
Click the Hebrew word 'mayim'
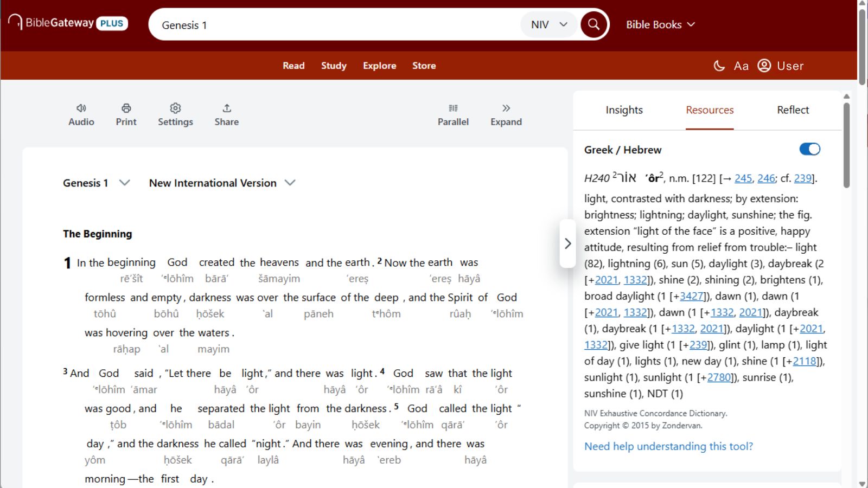[x=213, y=349]
